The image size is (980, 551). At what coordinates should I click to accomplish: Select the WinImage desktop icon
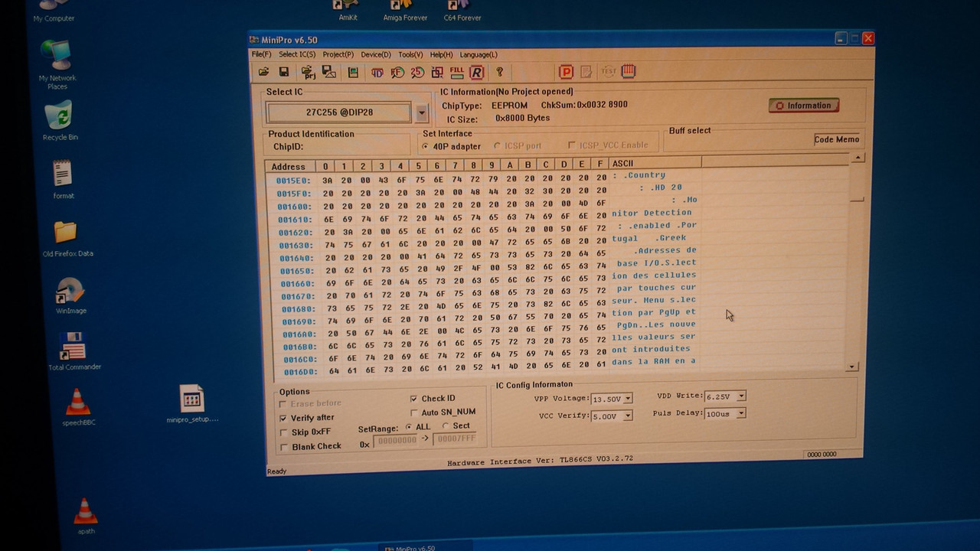[x=71, y=296]
